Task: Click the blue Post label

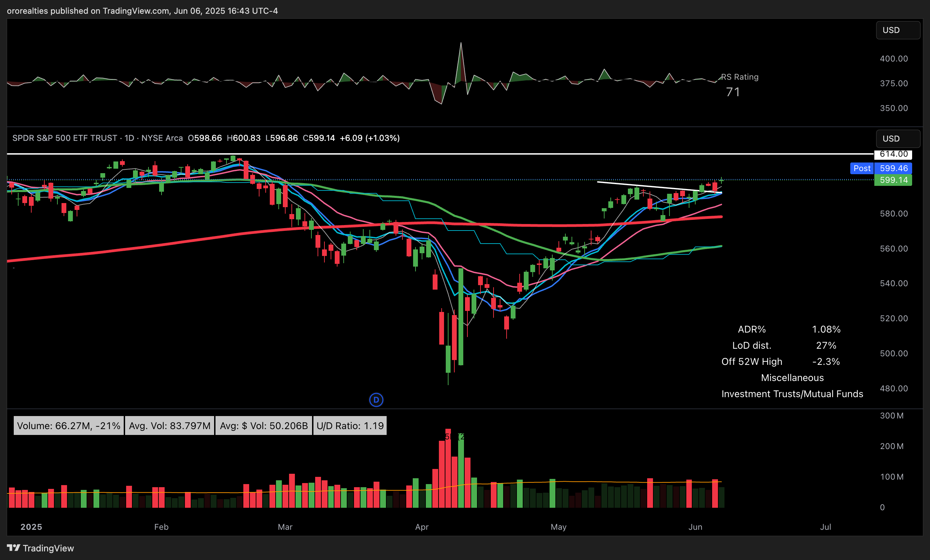Action: (862, 168)
